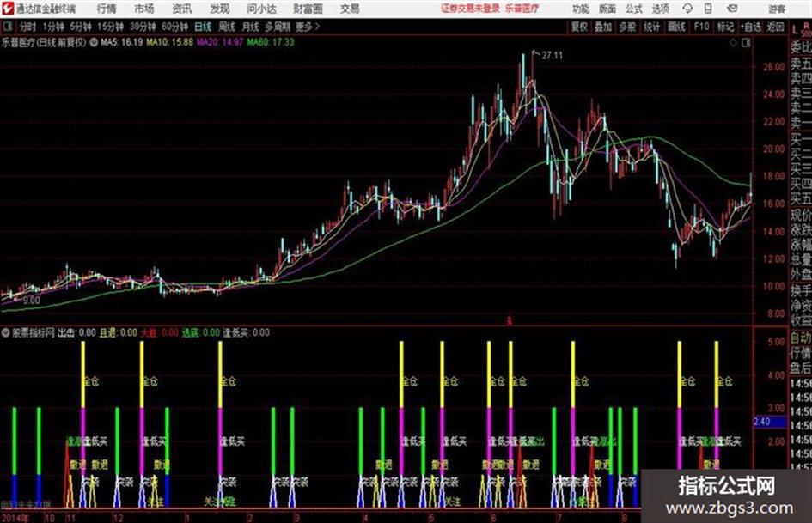Open the 版面 menu
This screenshot has height=523, width=812.
[607, 9]
